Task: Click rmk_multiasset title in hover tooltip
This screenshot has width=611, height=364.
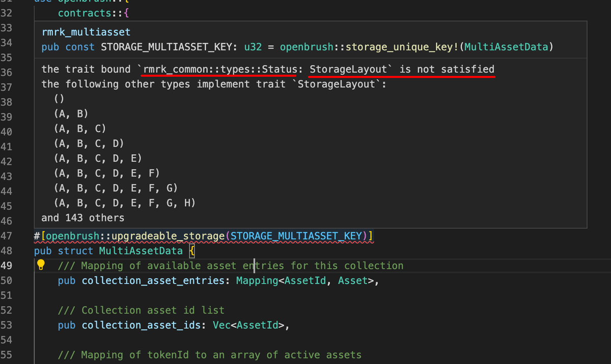Action: [86, 32]
